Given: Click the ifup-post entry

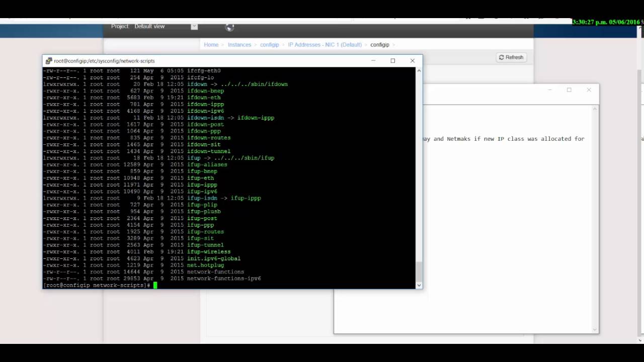Looking at the screenshot, I should pos(202,218).
